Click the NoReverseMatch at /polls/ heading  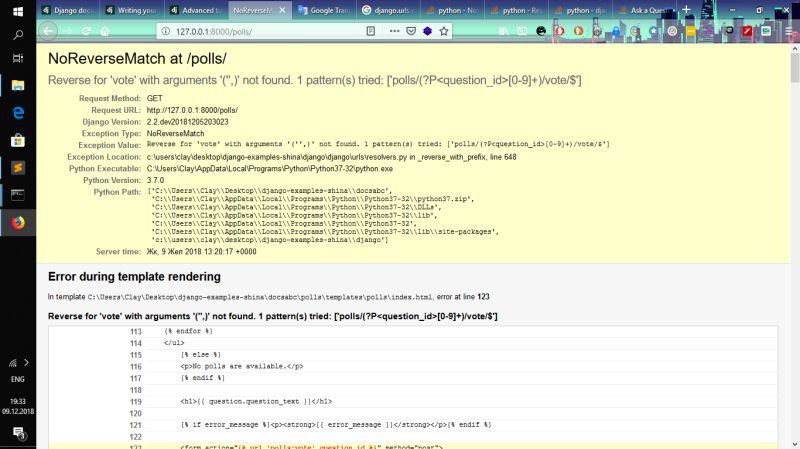pyautogui.click(x=137, y=58)
